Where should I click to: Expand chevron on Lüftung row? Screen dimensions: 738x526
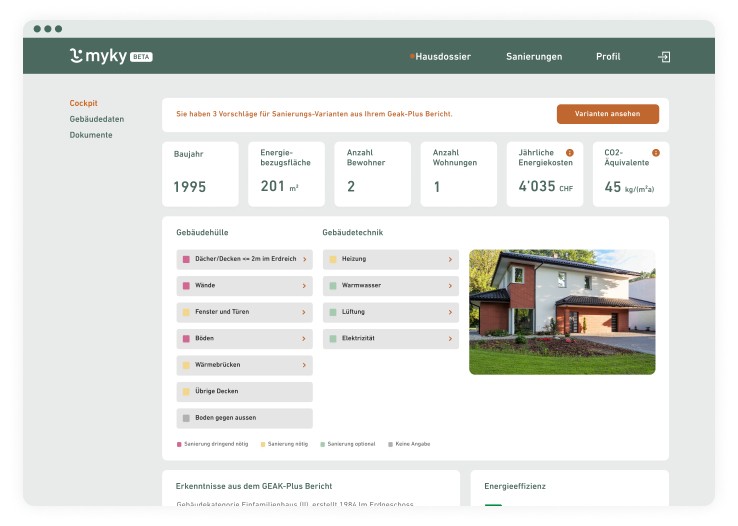(450, 312)
